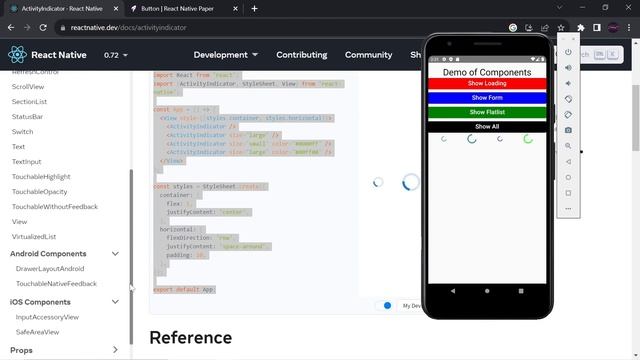Tap the red Show Loading button
This screenshot has width=640, height=360.
(x=487, y=83)
